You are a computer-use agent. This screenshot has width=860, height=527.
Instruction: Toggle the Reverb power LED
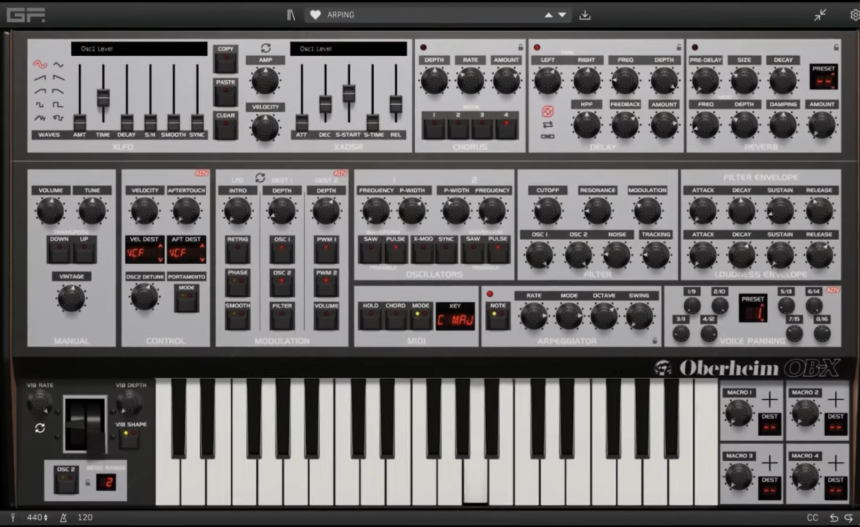pos(695,48)
